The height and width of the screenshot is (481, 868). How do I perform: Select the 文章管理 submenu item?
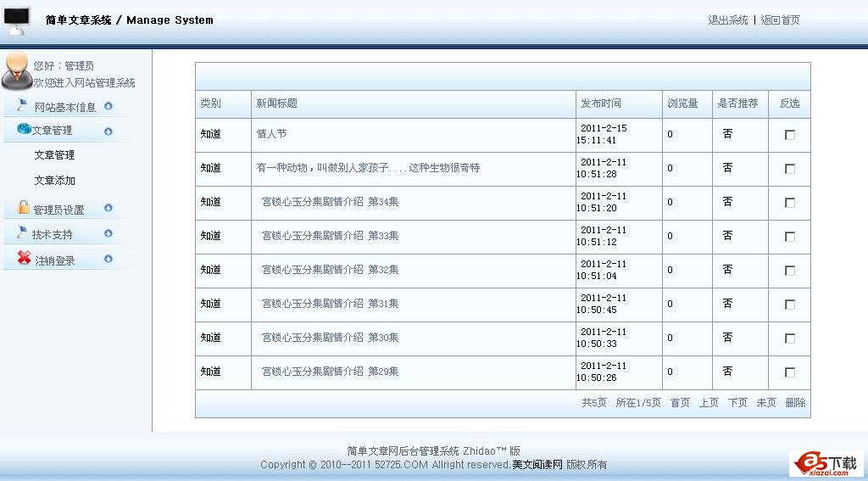[54, 155]
